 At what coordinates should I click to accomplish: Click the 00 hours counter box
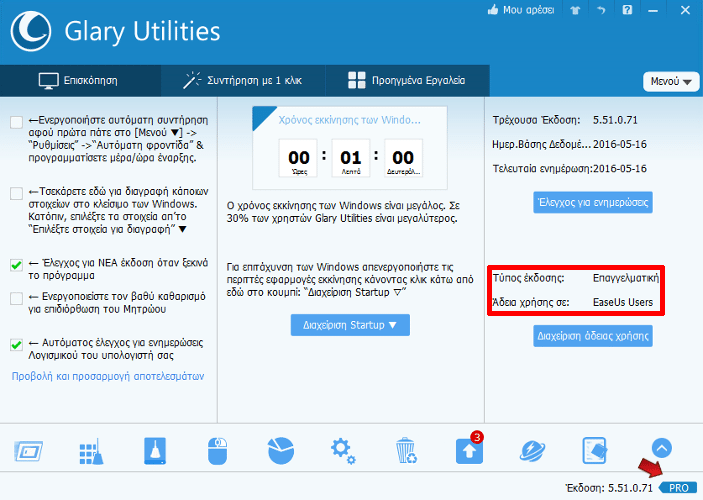[x=299, y=158]
